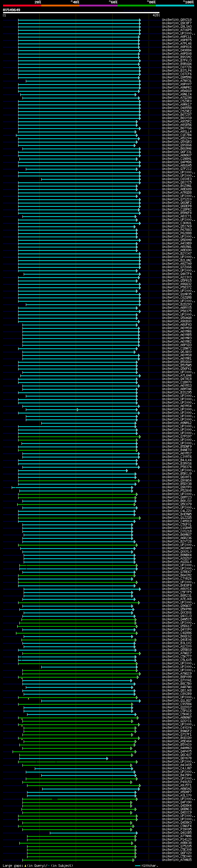Image resolution: width=197 pixels, height=868 pixels.
Task: Click label UniRef100_O48558
Action: pyautogui.click(x=177, y=108)
